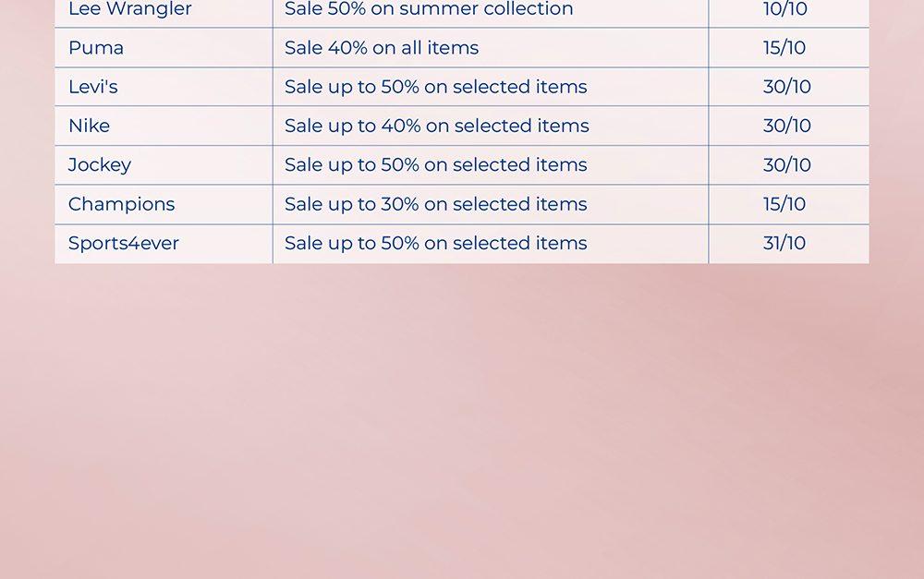Select the Puma brand cell
The width and height of the screenshot is (924, 579).
[96, 48]
